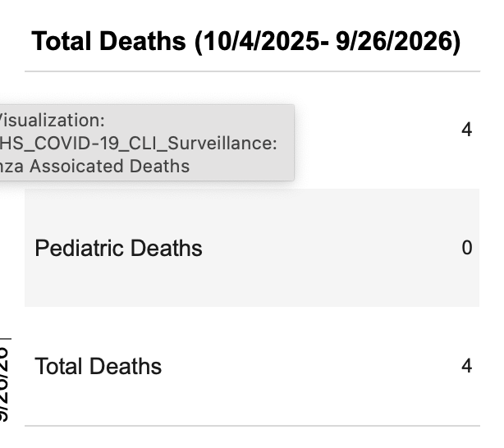Click the divider line beneath the table heading
The width and height of the screenshot is (504, 448).
[252, 71]
